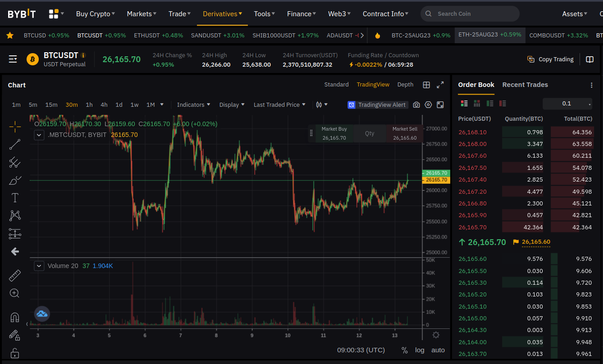603x364 pixels.
Task: Toggle the sidebar hamburger menu icon
Action: click(x=13, y=59)
